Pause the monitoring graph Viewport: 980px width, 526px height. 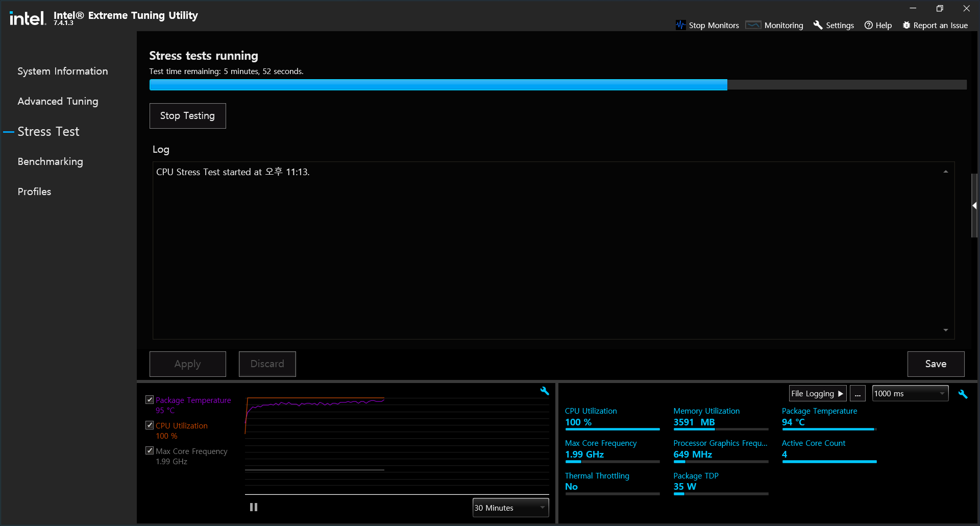[254, 507]
